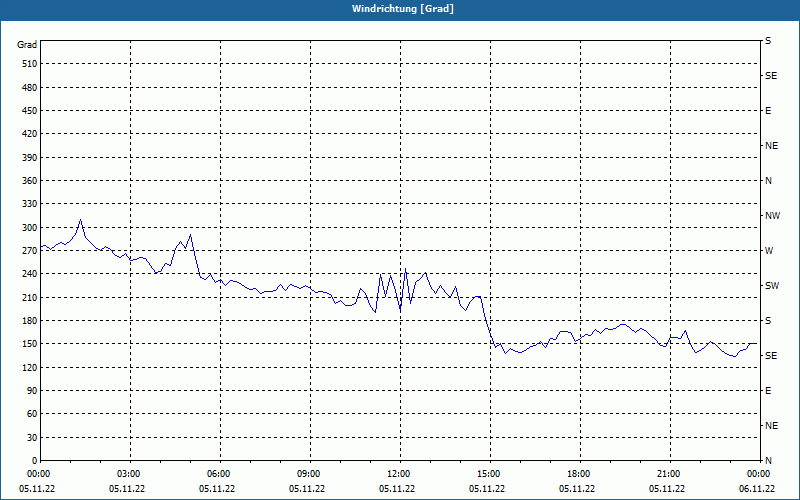Click the S compass label beside 180 gridline
This screenshot has height=500, width=800.
768,320
